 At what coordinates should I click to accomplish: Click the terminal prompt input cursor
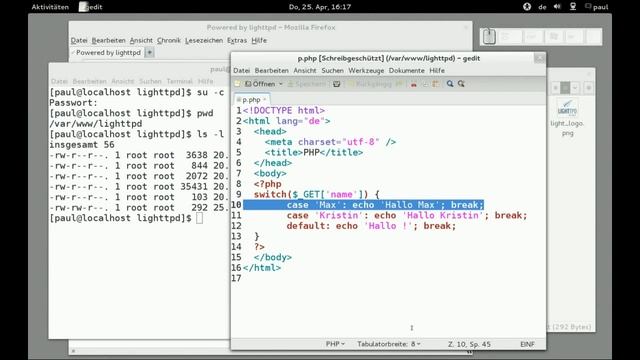[199, 218]
